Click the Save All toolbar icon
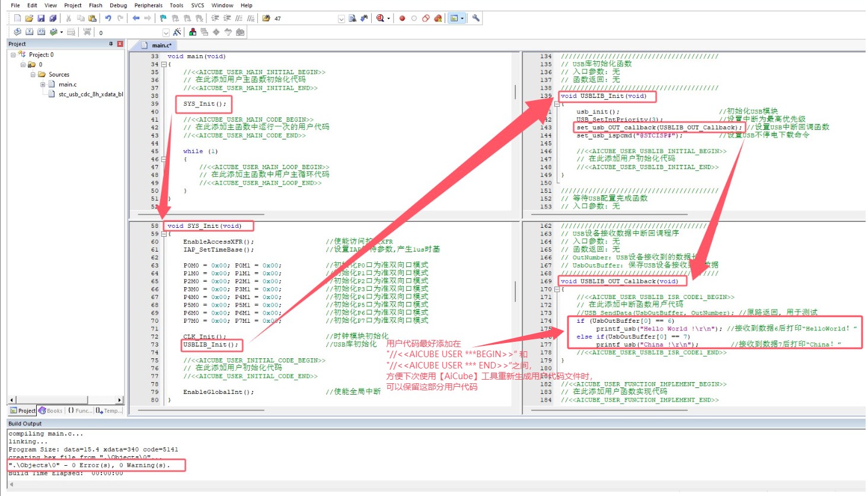This screenshot has height=496, width=868. point(53,18)
